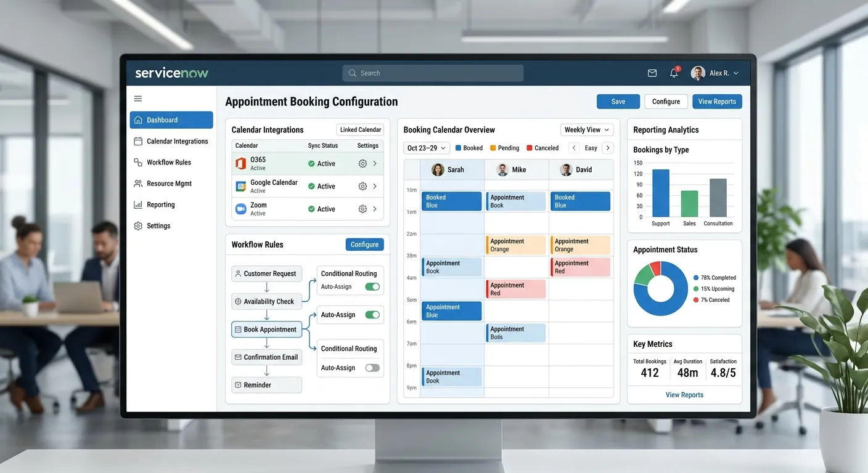Expand the Zoom row chevron
The width and height of the screenshot is (868, 473).
point(375,209)
